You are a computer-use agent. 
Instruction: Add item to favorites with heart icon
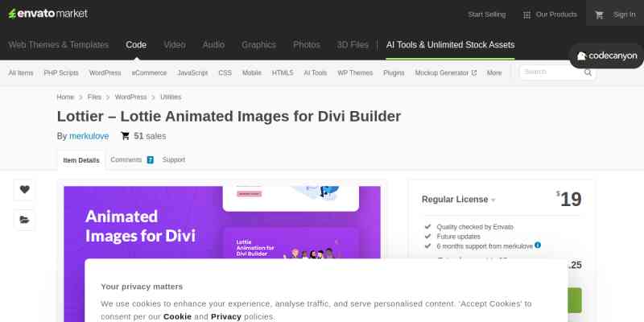[x=25, y=190]
